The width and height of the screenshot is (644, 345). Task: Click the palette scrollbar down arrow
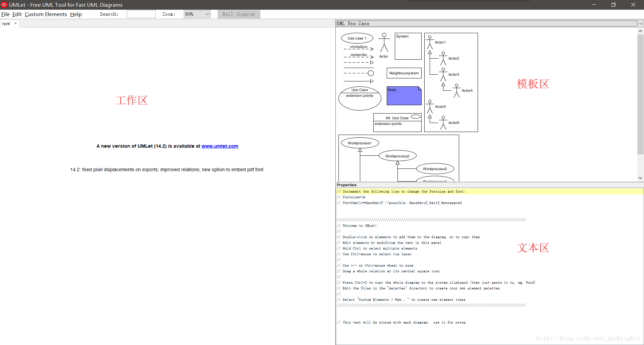[640, 178]
